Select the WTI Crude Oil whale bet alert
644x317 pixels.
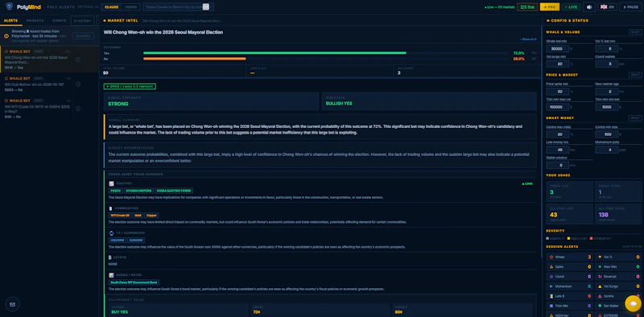pyautogui.click(x=49, y=109)
